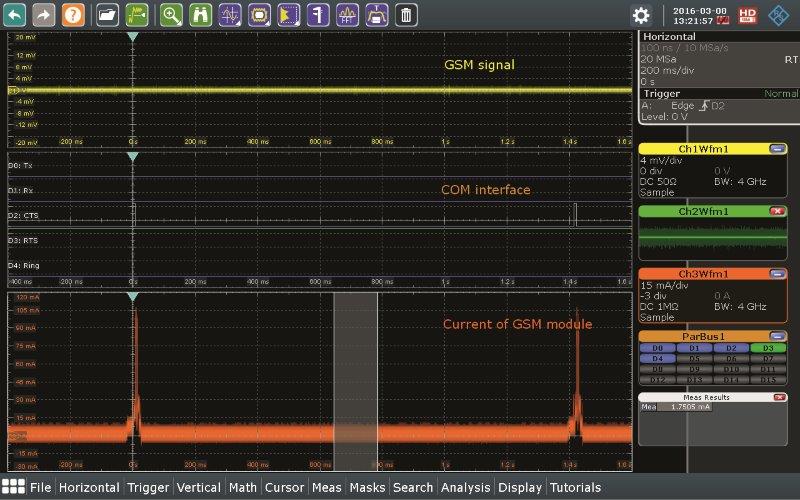Image resolution: width=800 pixels, height=500 pixels.
Task: Collapse the Ch3Wfm1 signal panel
Action: (x=776, y=274)
